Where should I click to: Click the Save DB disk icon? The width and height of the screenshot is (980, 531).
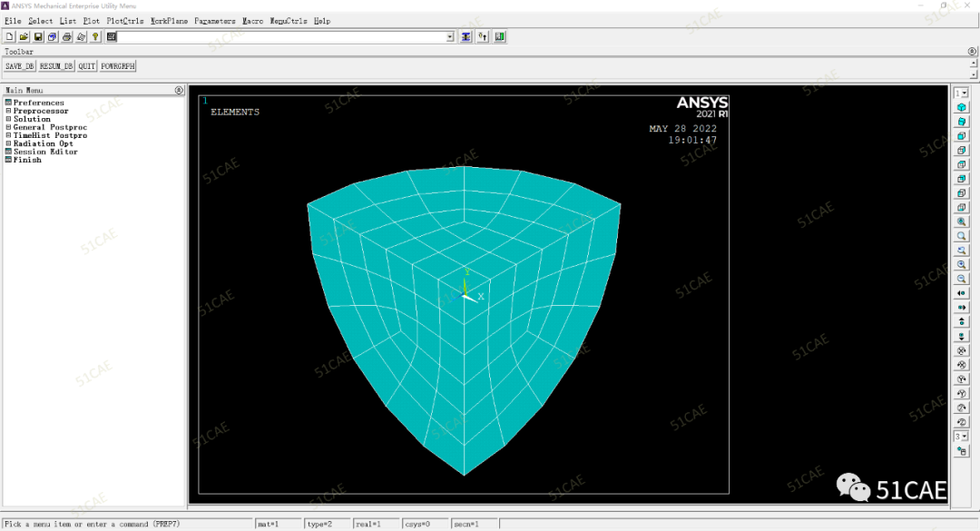tap(37, 36)
